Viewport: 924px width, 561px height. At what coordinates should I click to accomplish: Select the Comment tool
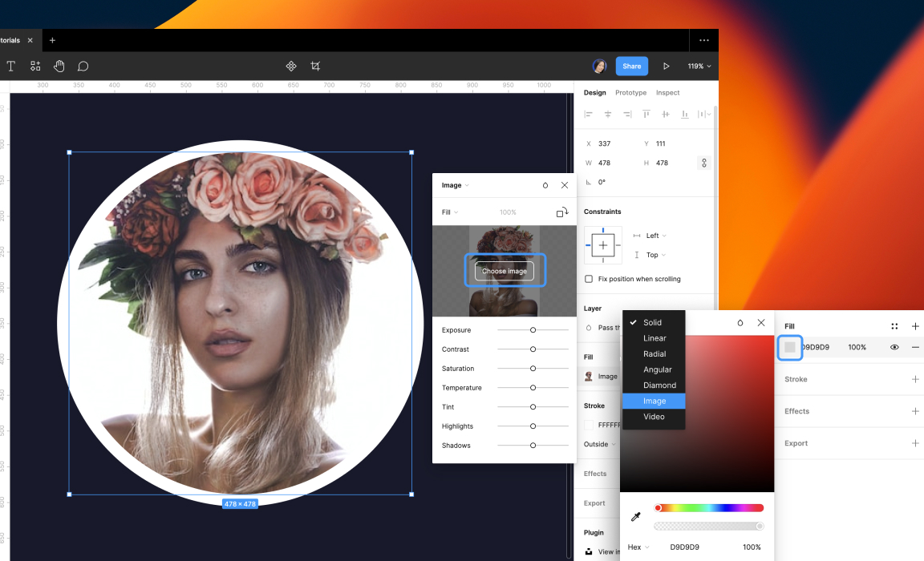[83, 66]
